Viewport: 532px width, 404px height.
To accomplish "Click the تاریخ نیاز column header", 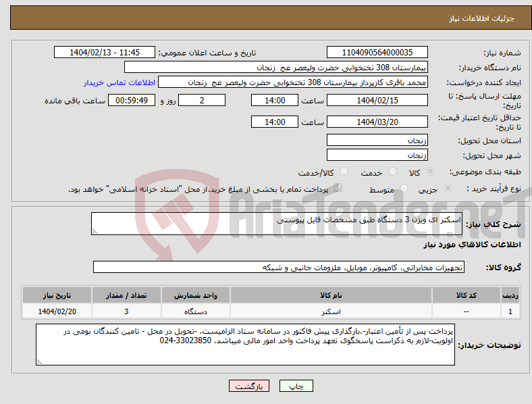I will (57, 295).
